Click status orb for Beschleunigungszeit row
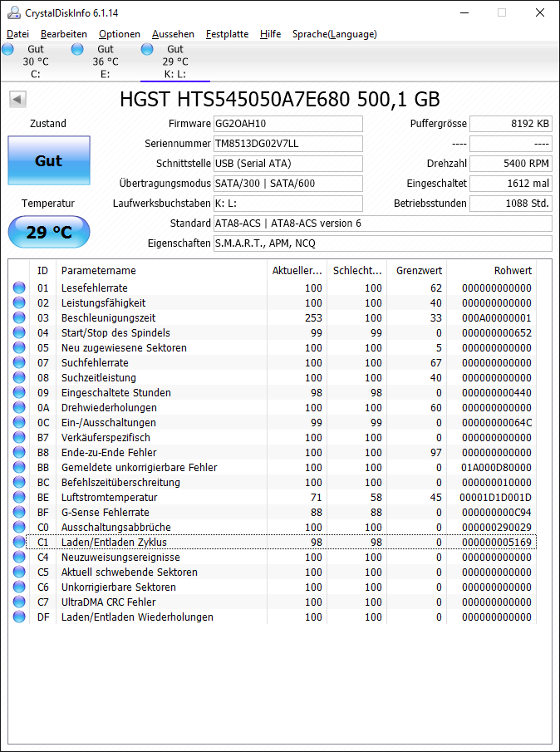 point(19,318)
